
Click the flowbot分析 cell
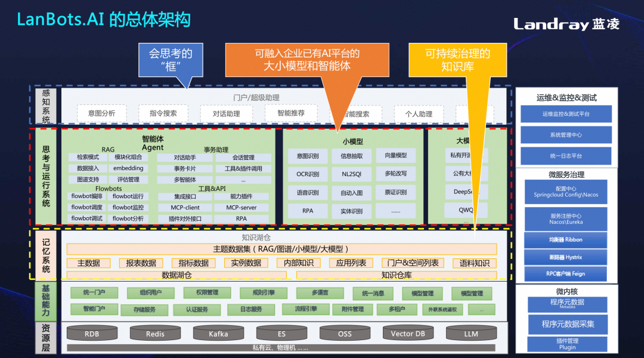pyautogui.click(x=128, y=218)
